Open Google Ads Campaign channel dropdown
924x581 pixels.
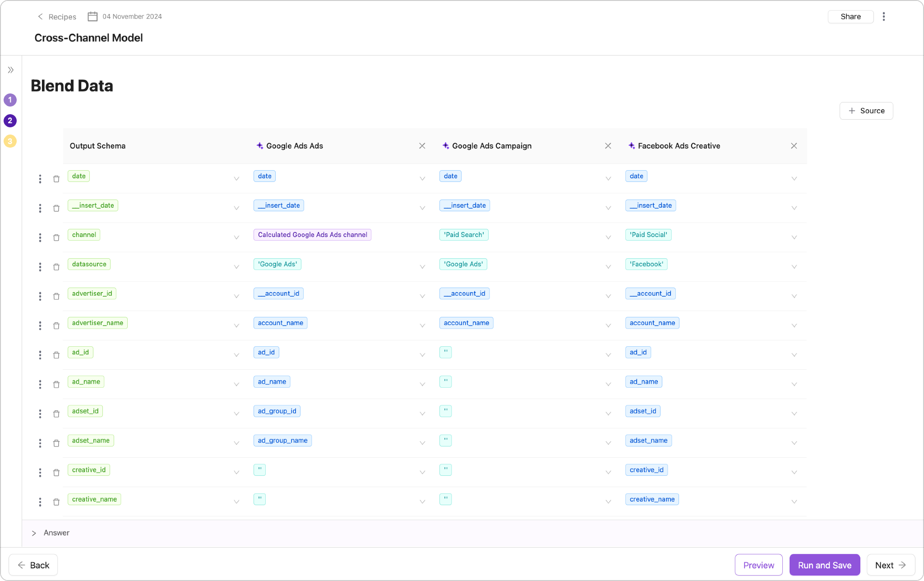click(x=608, y=237)
